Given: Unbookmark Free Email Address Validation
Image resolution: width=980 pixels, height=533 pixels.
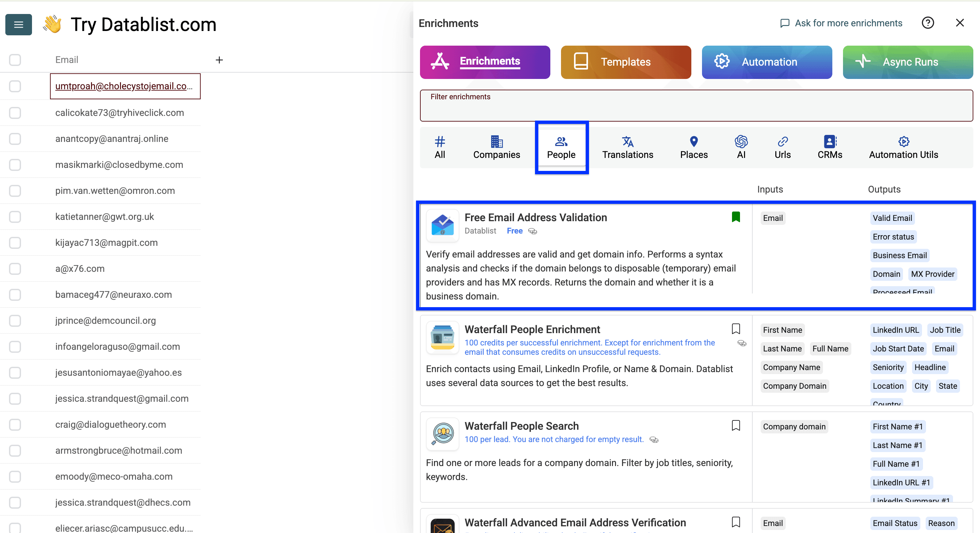Looking at the screenshot, I should click(736, 217).
